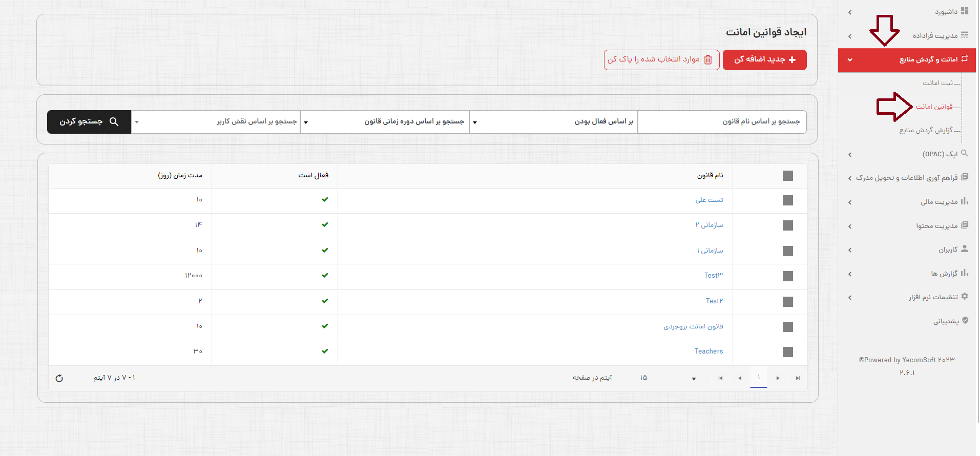Image resolution: width=980 pixels, height=456 pixels.
Task: Click the rule-name search input field
Action: 722,122
